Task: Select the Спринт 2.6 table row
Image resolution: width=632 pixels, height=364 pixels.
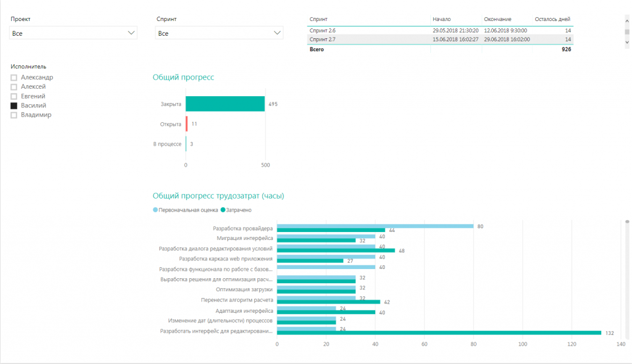Action: (440, 31)
